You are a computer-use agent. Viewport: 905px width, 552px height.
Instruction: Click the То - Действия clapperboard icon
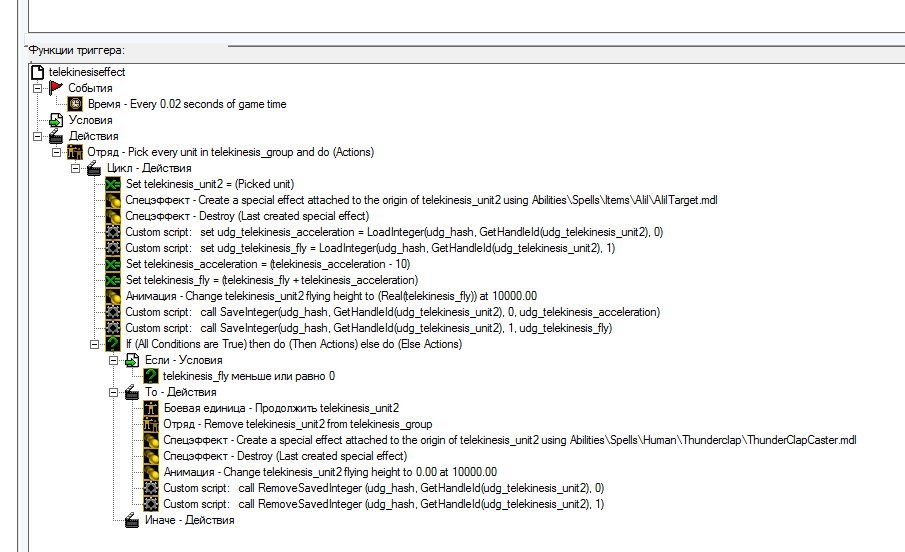(x=132, y=392)
